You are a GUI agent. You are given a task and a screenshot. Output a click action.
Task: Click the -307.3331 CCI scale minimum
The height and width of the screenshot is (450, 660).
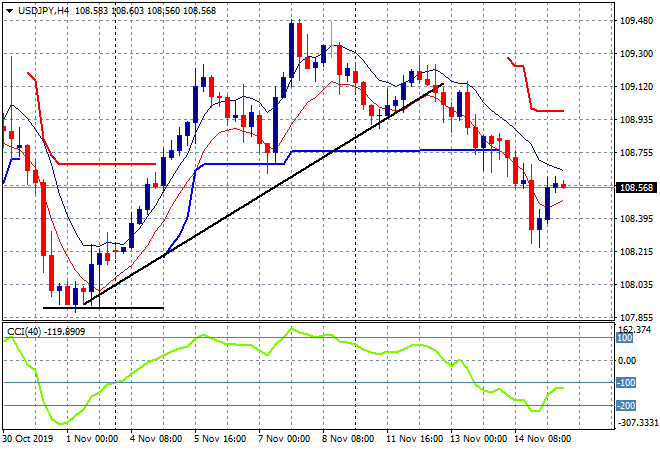tap(637, 422)
